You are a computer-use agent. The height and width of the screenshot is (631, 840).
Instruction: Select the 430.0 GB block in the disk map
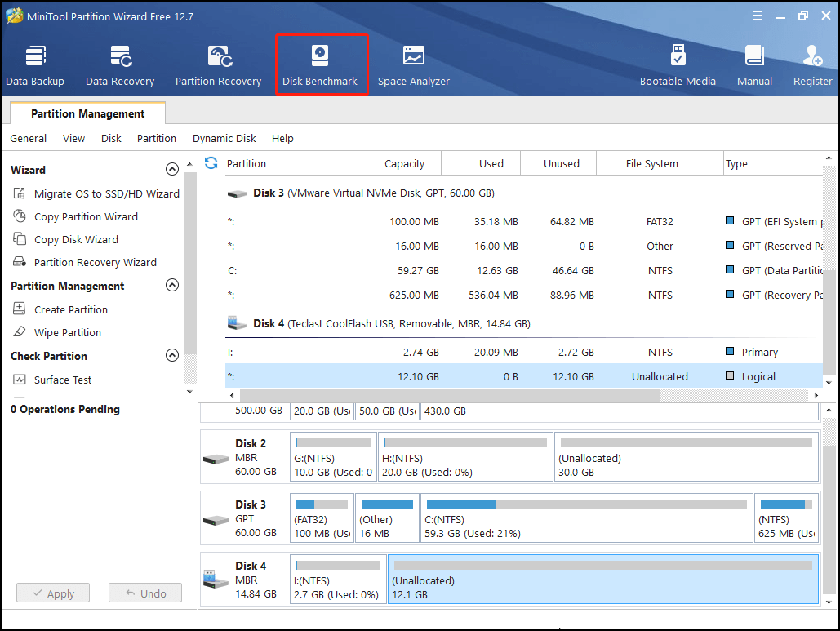click(x=620, y=411)
